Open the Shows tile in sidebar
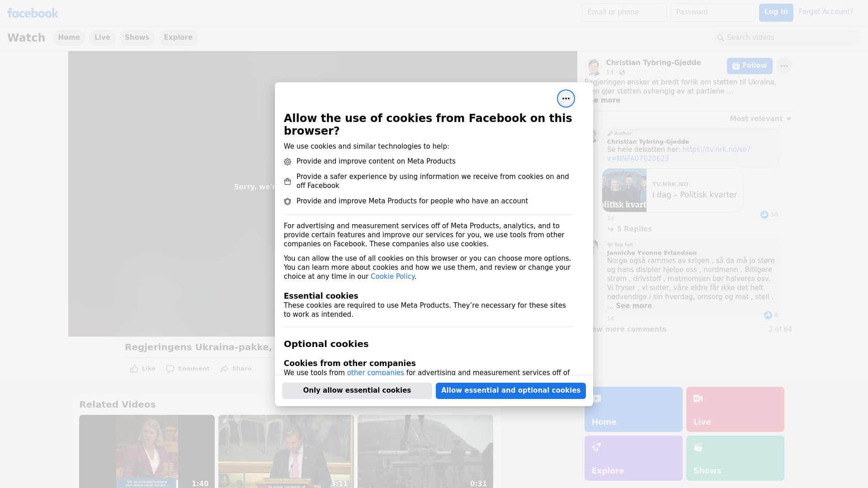 (x=735, y=458)
